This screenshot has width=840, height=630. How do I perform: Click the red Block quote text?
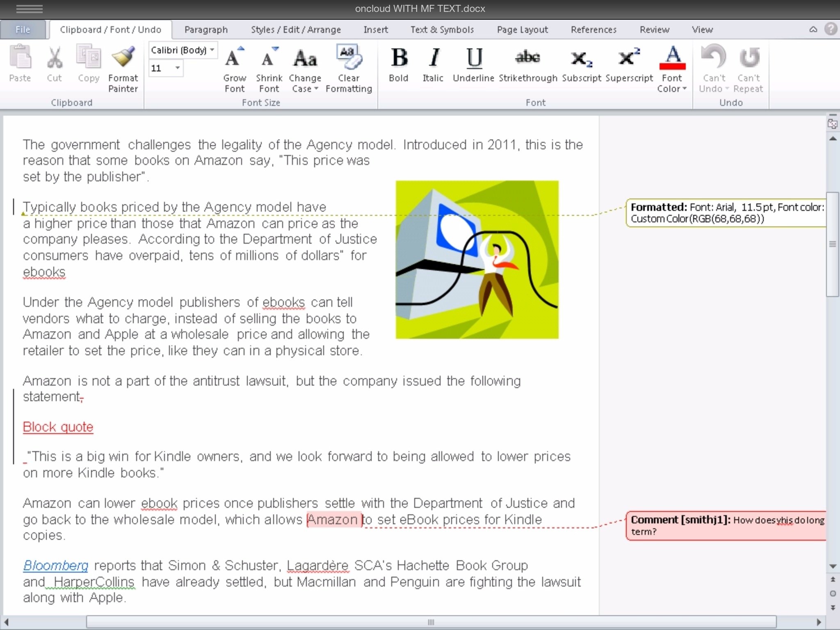point(58,427)
